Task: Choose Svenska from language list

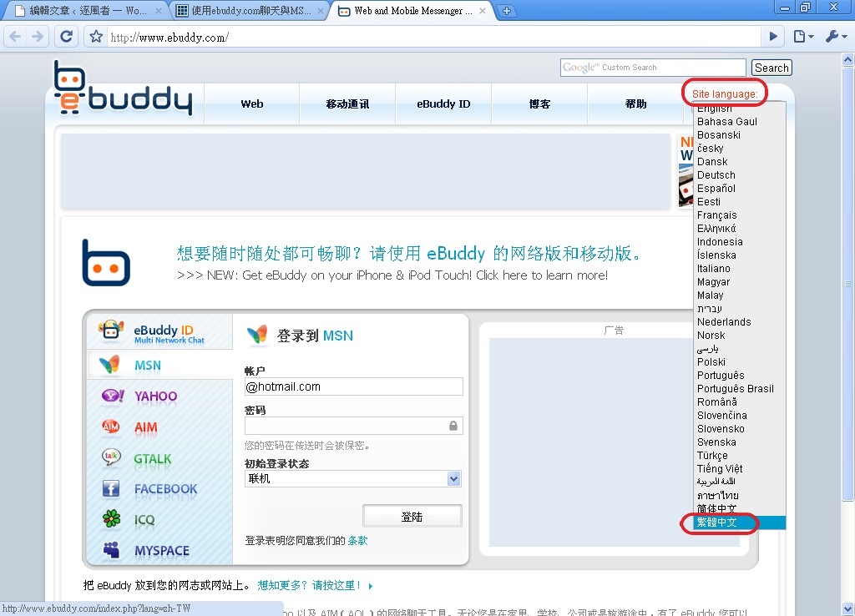Action: [x=740, y=442]
